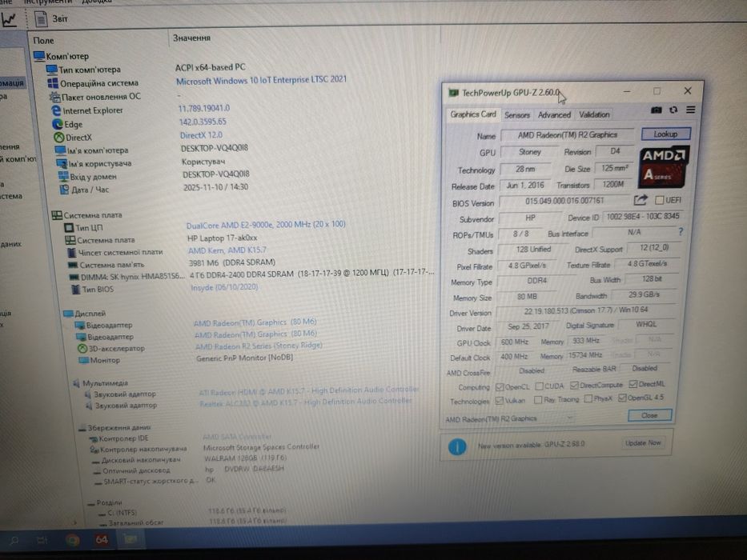Image resolution: width=747 pixels, height=560 pixels.
Task: Click the BIOS share/export arrow icon
Action: [641, 200]
